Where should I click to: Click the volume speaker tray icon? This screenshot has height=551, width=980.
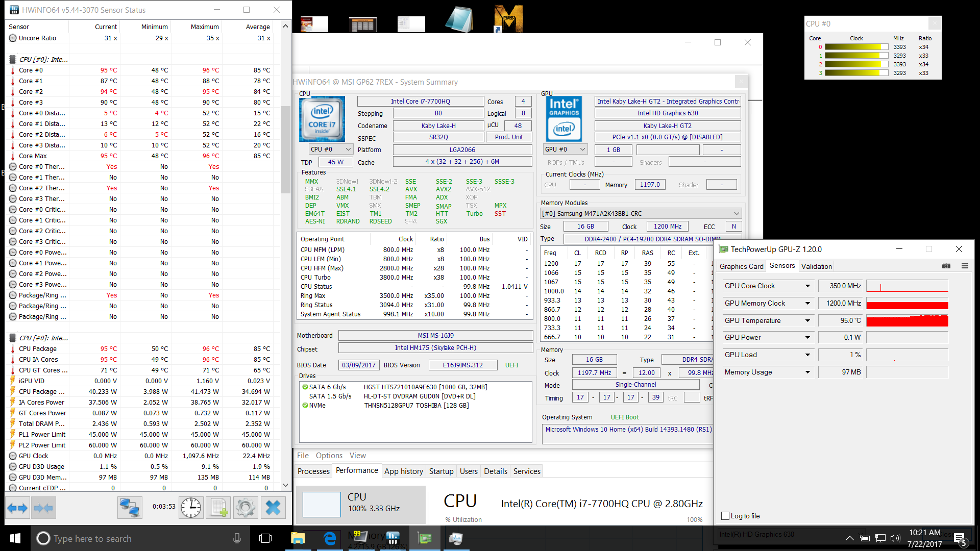[895, 538]
